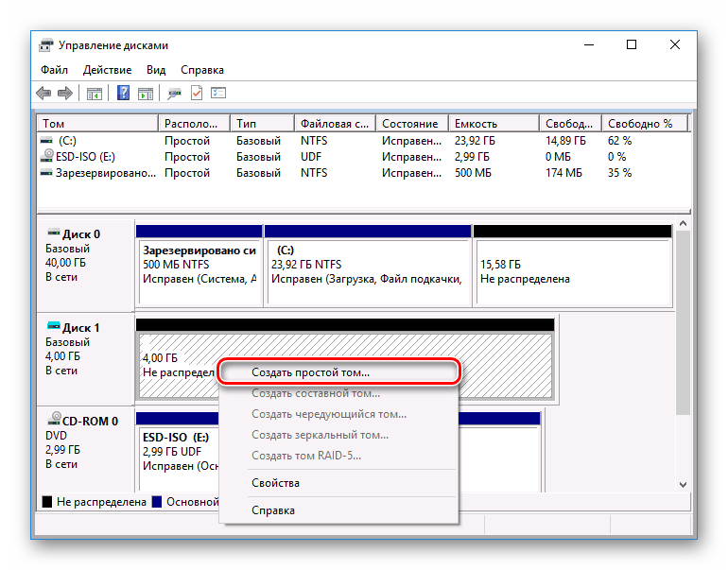Click the CD-ROM 0 DVD label
The image size is (728, 570).
click(86, 449)
